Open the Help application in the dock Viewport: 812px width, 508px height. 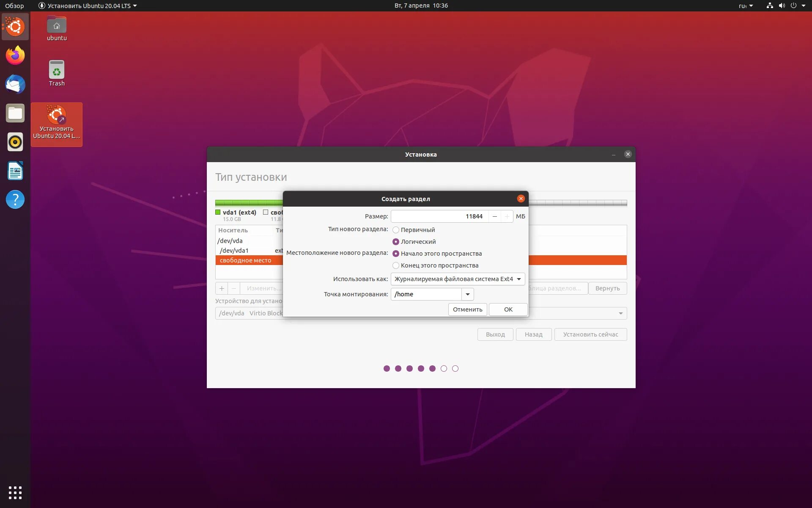tap(15, 199)
